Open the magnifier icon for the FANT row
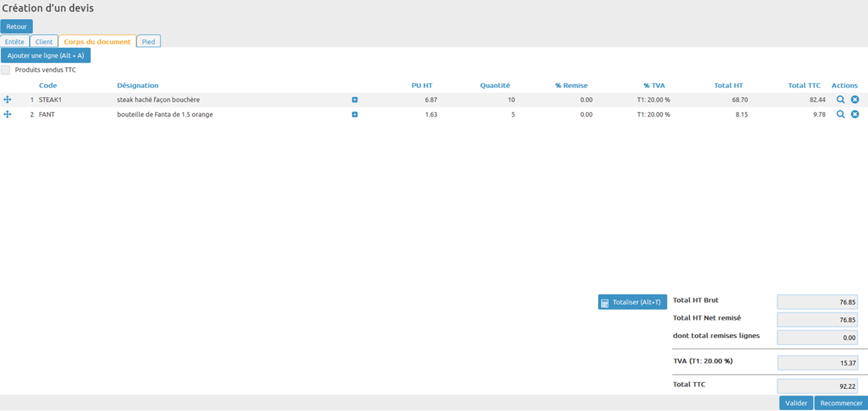 840,115
